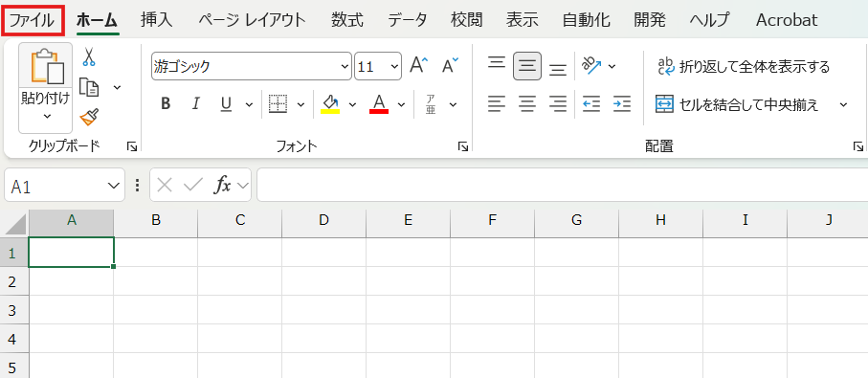The width and height of the screenshot is (868, 378).
Task: Open underline style dropdown arrow
Action: (249, 104)
